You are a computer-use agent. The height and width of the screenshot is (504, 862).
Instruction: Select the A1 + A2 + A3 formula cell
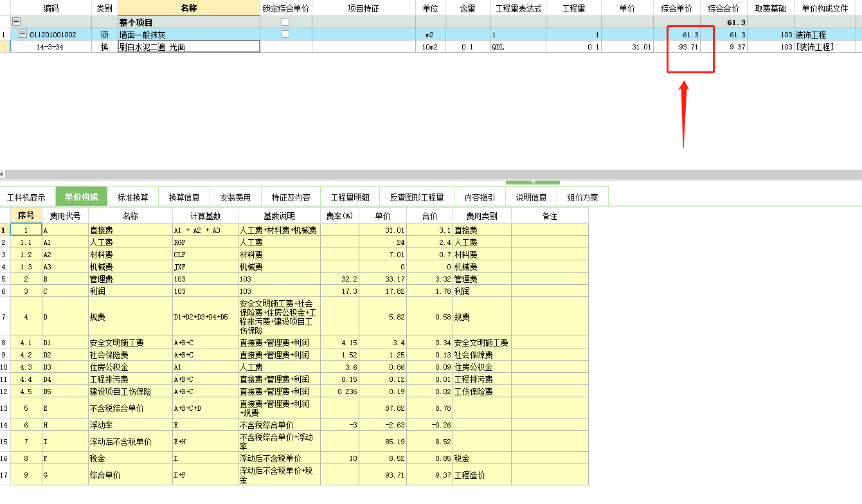[x=205, y=230]
